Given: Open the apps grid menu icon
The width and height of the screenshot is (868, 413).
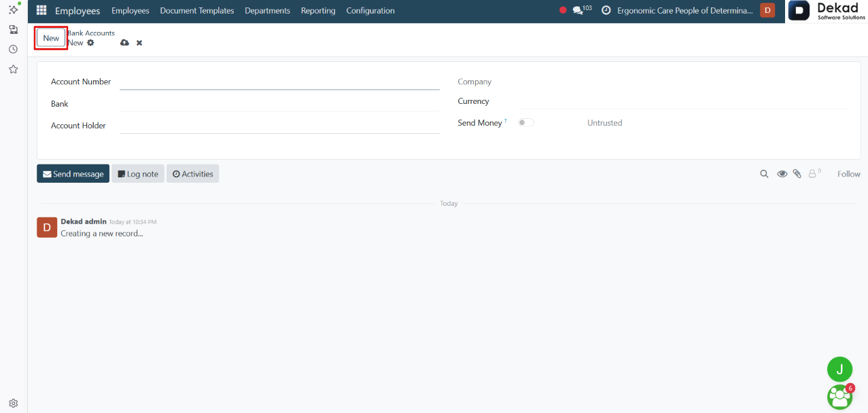Looking at the screenshot, I should click(41, 10).
